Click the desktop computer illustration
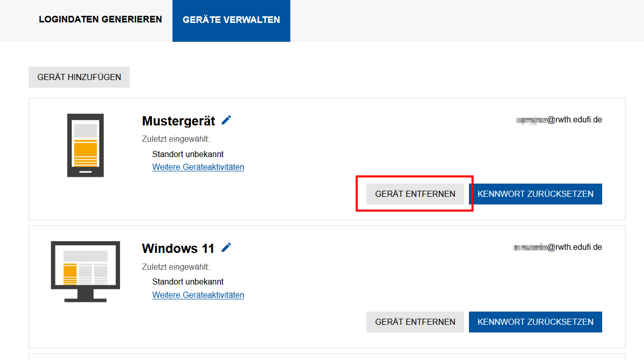Viewport: 644px width, 360px height. (x=85, y=271)
